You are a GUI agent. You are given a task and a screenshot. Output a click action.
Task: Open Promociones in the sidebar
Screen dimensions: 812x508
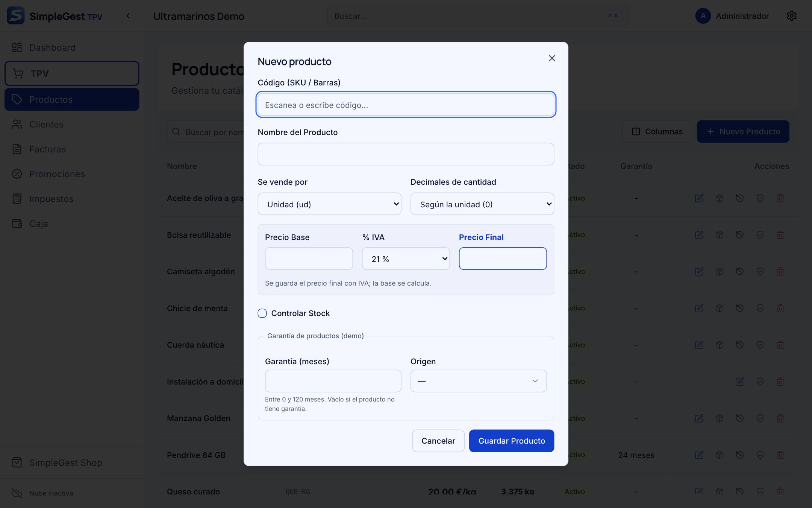pyautogui.click(x=72, y=174)
